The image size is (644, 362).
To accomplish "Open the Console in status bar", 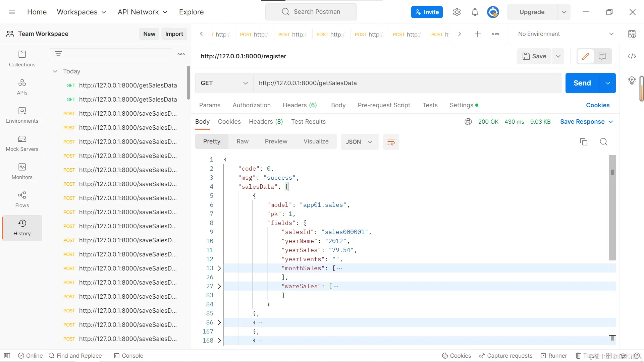I will click(x=128, y=356).
